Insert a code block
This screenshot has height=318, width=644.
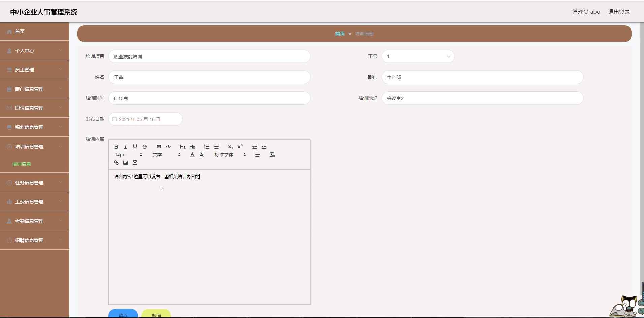click(168, 147)
